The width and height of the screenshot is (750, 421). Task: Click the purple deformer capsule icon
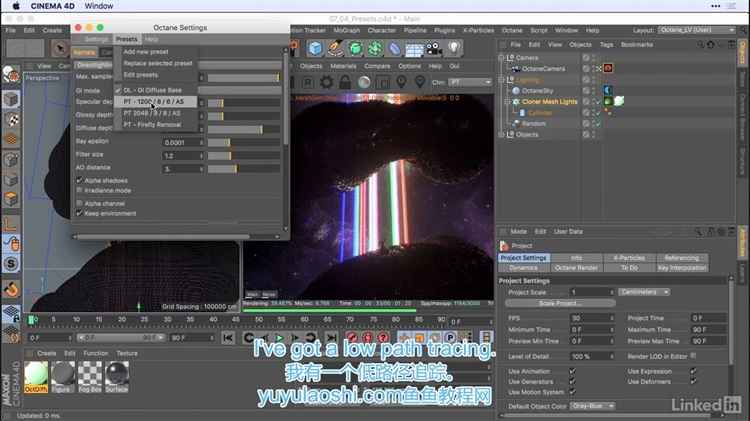394,48
